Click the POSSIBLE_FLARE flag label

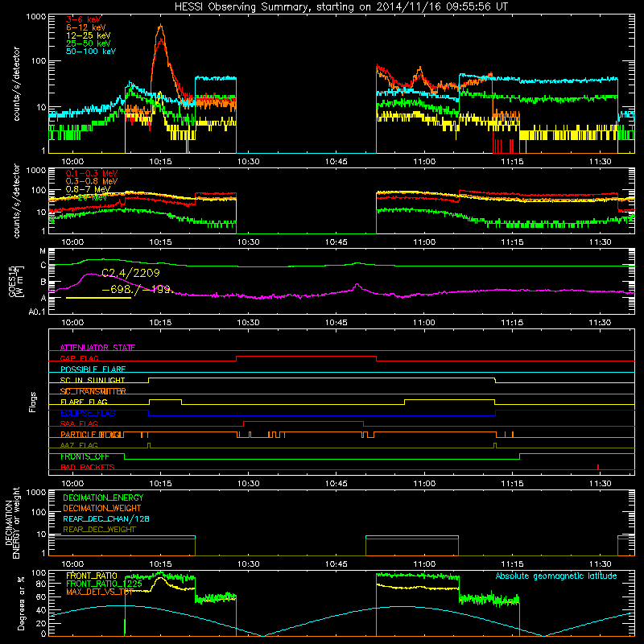click(93, 369)
